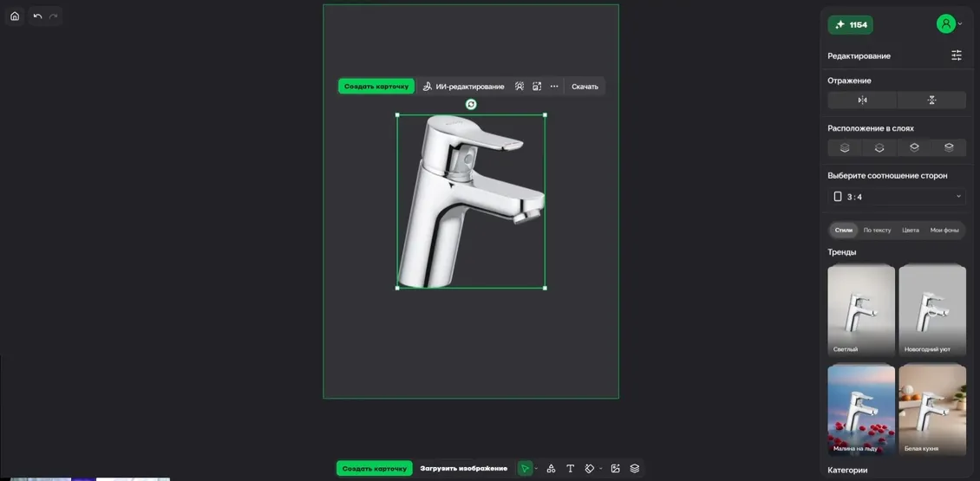980x481 pixels.
Task: Bring the layer to the very front
Action: point(949,148)
